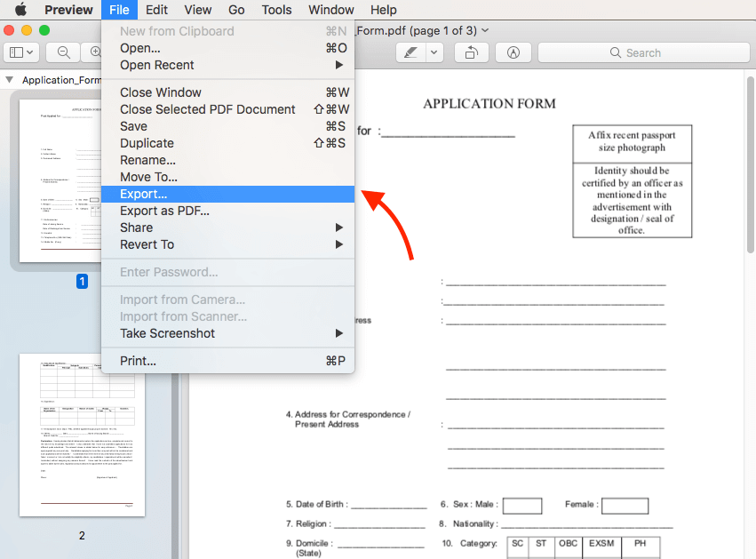Click the APPLICATION FORM heading
Viewport: 756px width, 559px height.
tap(489, 104)
